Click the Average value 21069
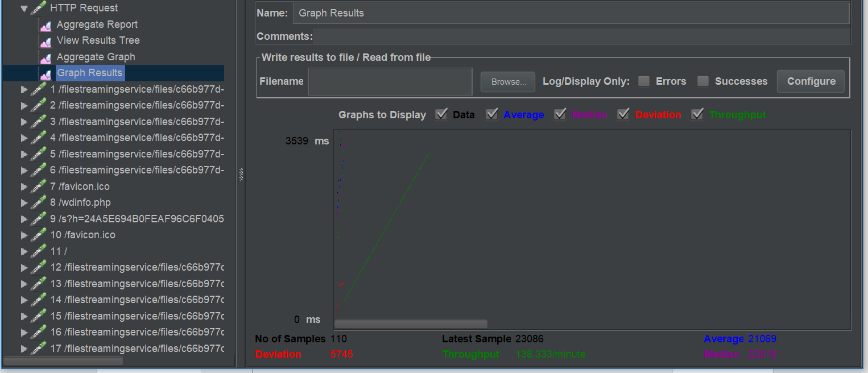Viewport: 868px width, 373px height. coord(762,339)
